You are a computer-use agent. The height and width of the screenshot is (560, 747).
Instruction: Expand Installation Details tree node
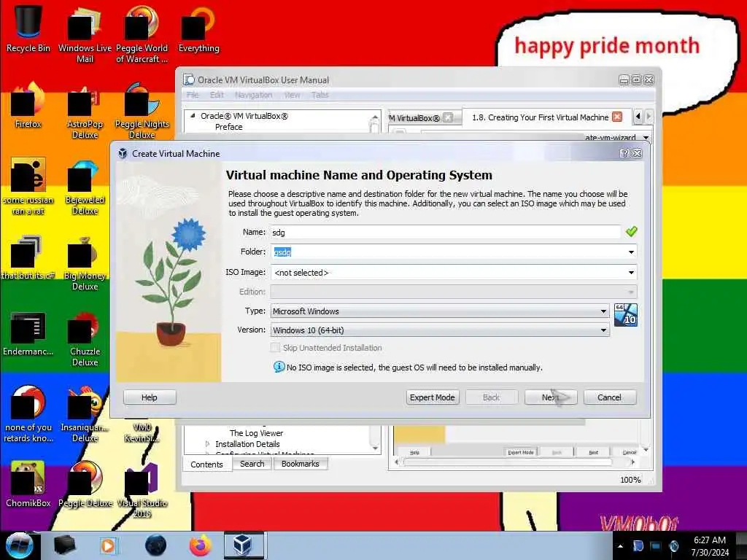(x=207, y=444)
